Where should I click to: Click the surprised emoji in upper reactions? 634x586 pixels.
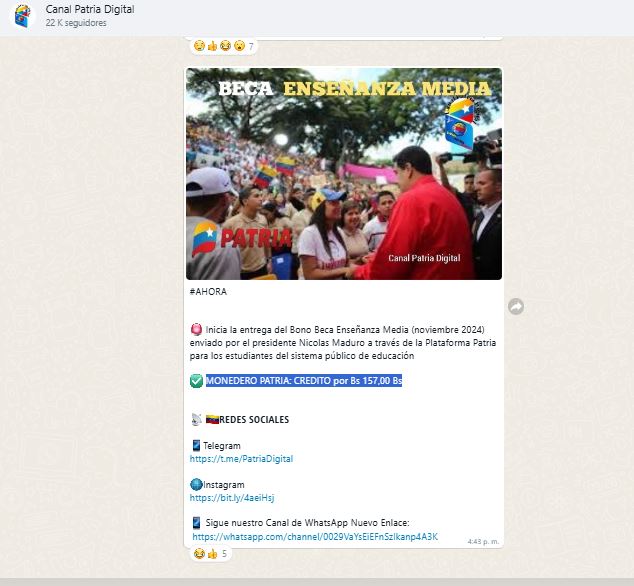239,46
